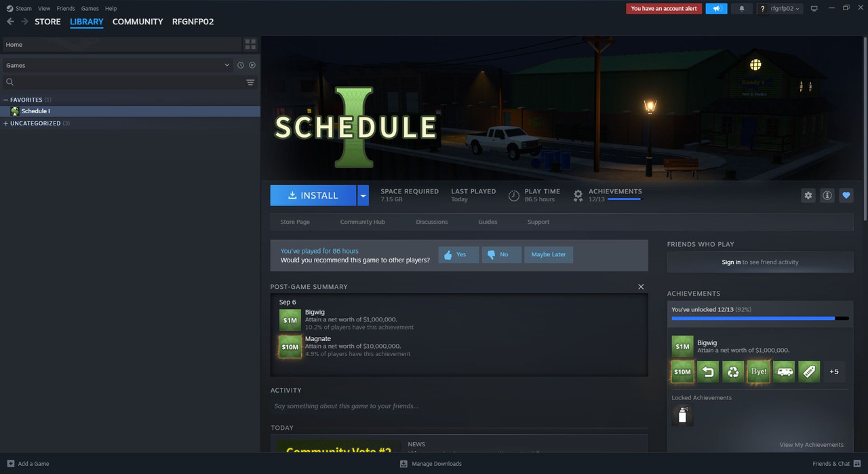Open the game's Store Page link

click(295, 222)
